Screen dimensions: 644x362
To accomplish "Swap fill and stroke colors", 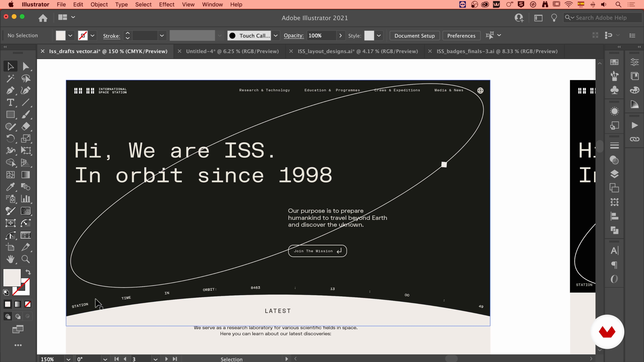I will tap(28, 272).
